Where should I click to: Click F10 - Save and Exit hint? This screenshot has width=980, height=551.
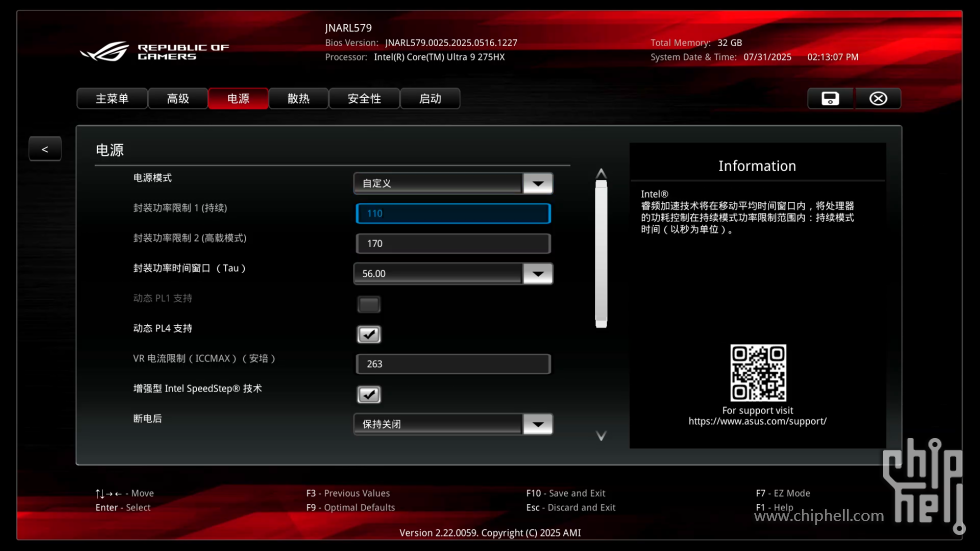click(x=566, y=494)
